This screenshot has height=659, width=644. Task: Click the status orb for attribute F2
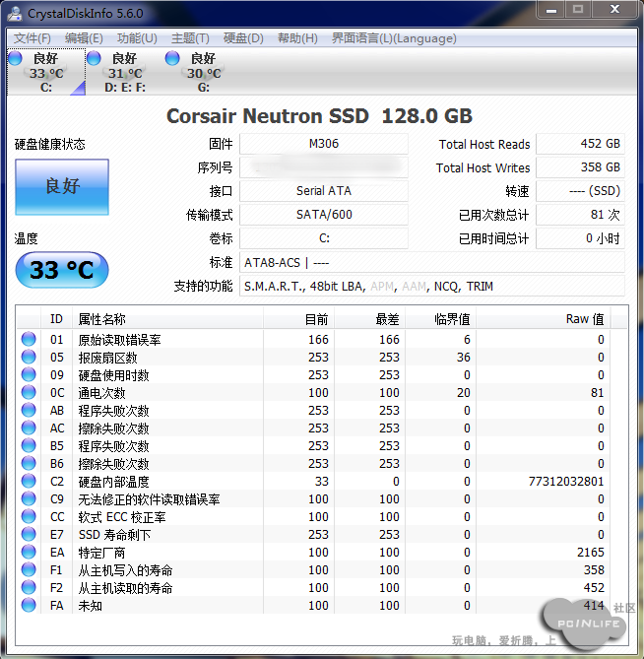29,587
